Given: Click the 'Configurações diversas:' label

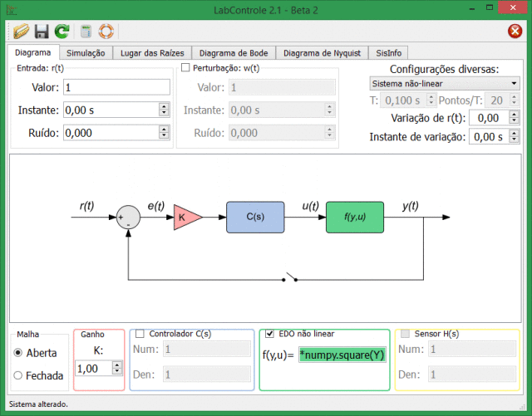Looking at the screenshot, I should coord(444,69).
